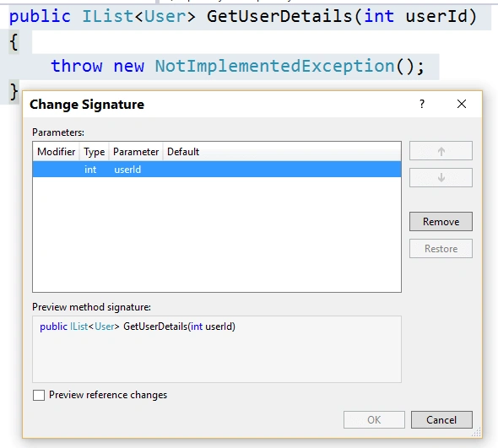The width and height of the screenshot is (498, 448).
Task: Click NotImplementedException in the code editor
Action: point(274,66)
